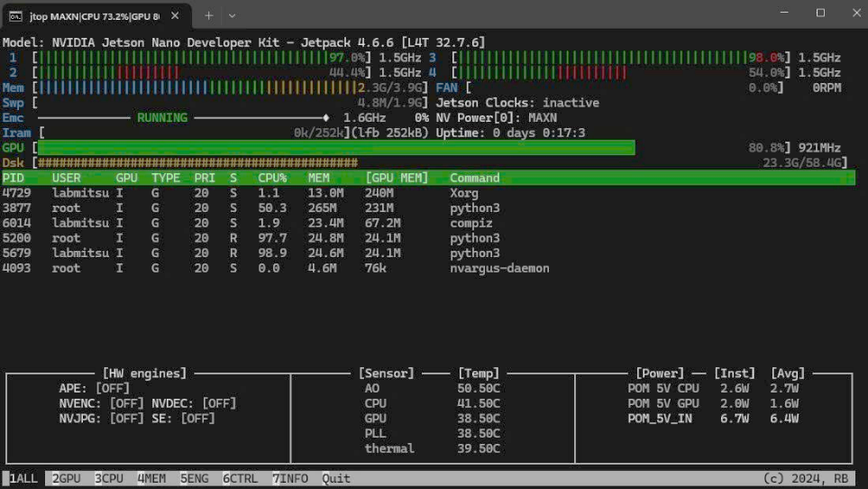Click the Command column header
Image resolution: width=868 pixels, height=489 pixels.
point(474,178)
